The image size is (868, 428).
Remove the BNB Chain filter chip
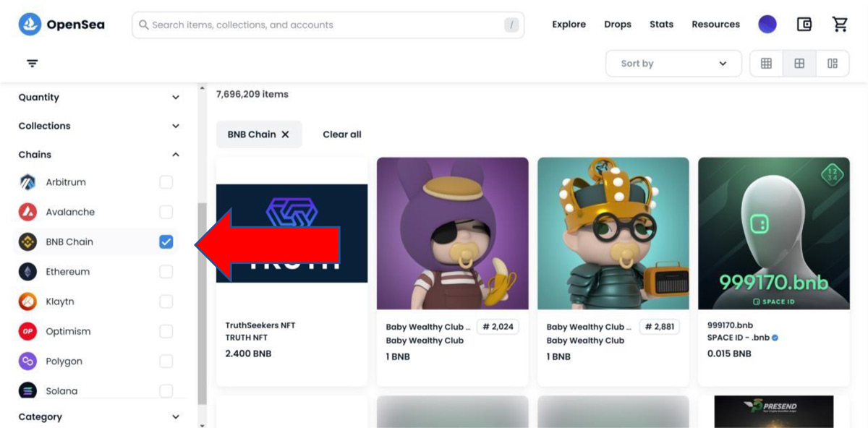pyautogui.click(x=285, y=134)
